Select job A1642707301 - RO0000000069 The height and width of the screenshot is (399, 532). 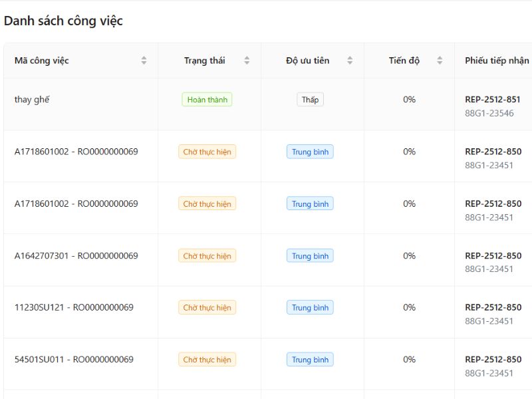pos(76,255)
